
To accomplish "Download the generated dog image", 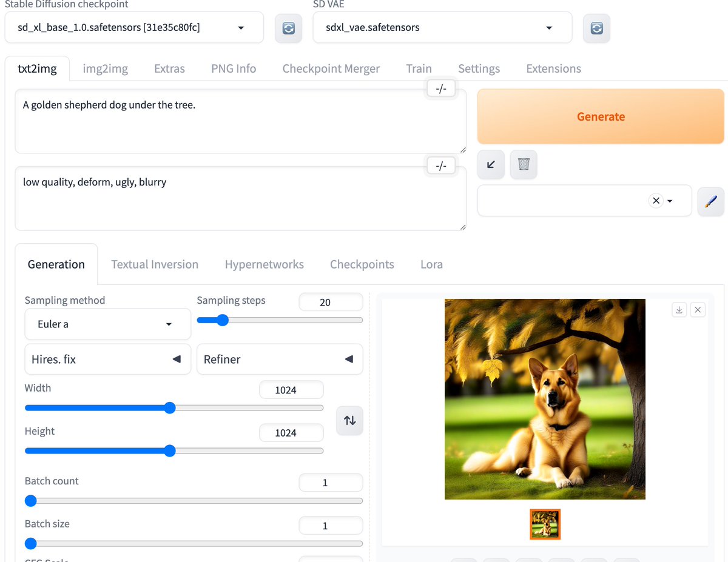I will (x=679, y=310).
